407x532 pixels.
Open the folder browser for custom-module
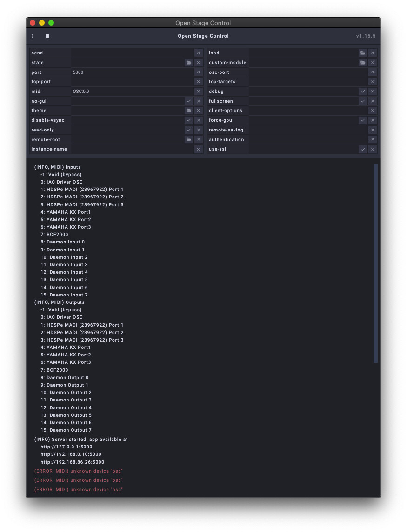click(x=362, y=63)
